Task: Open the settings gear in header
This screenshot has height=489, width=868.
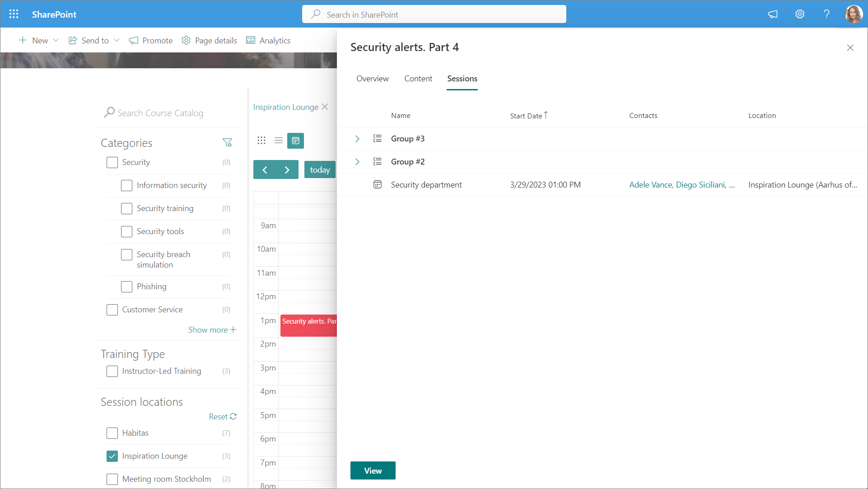Action: click(x=799, y=14)
